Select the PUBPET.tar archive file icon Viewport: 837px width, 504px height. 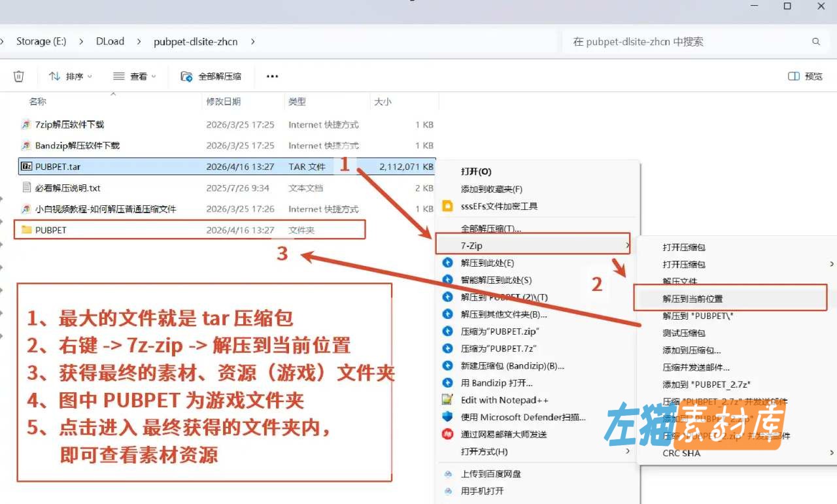click(26, 167)
